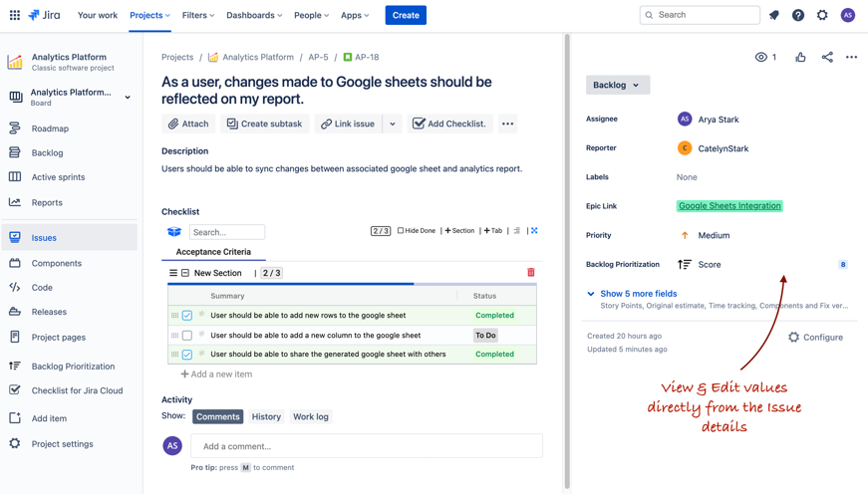
Task: Click the notifications bell icon
Action: point(774,15)
